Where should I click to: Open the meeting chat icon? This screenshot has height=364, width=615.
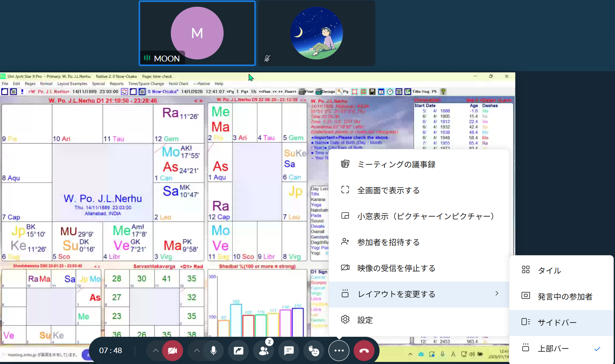(x=289, y=351)
